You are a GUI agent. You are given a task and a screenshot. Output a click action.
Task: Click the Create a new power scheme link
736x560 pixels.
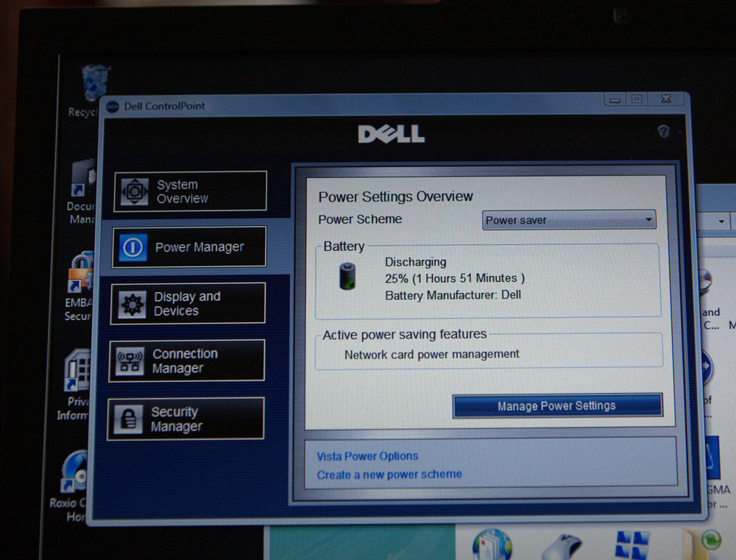(389, 475)
